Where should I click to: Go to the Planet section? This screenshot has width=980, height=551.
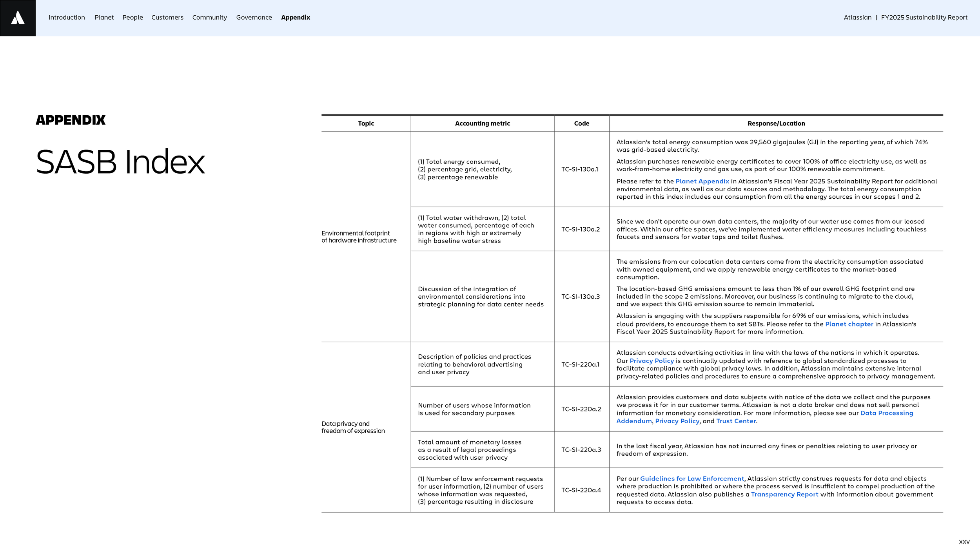[x=104, y=17]
